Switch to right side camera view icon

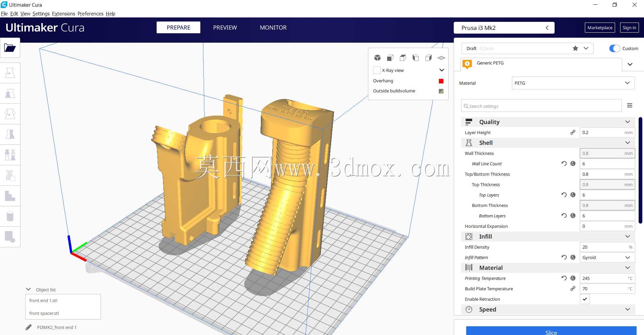[429, 58]
